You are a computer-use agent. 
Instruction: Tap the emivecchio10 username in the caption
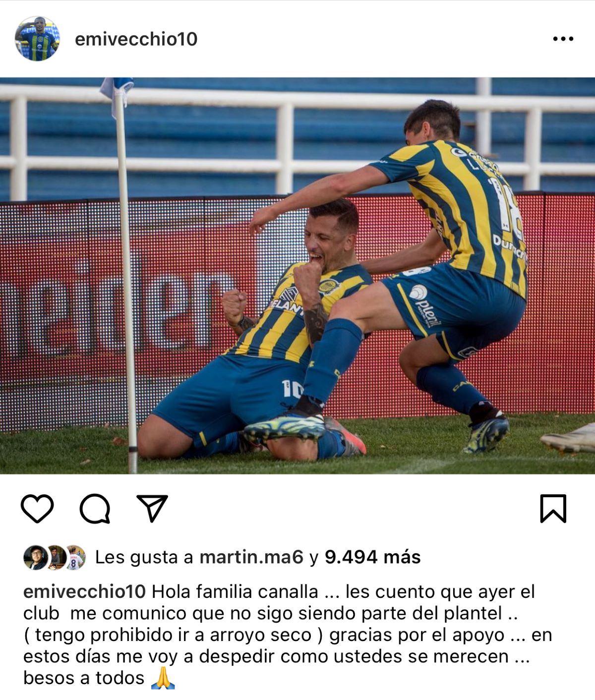[x=85, y=591]
